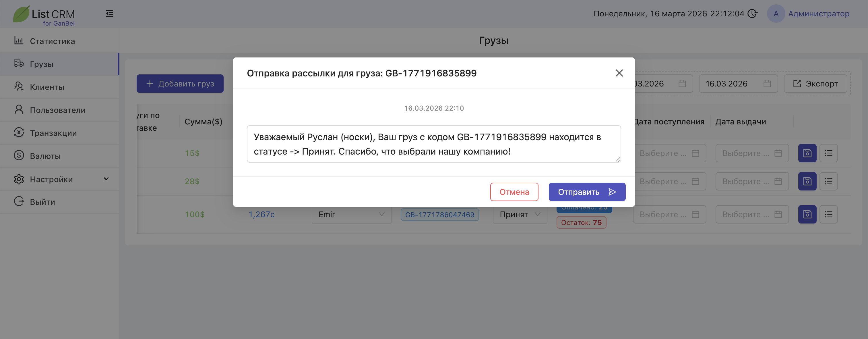868x339 pixels.
Task: Open the Принят status dropdown
Action: (x=520, y=215)
